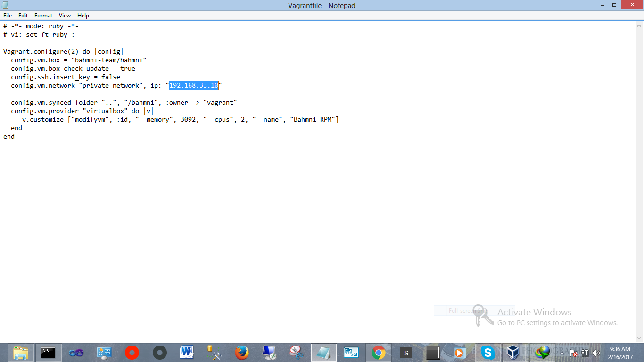Click the :owner => "vagrant" text
Screen dimensions: 644x362
tap(201, 102)
